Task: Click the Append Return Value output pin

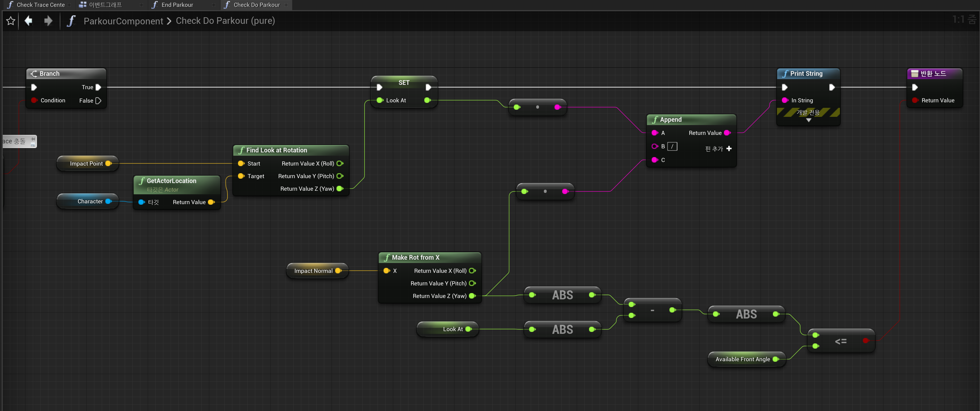Action: coord(727,133)
